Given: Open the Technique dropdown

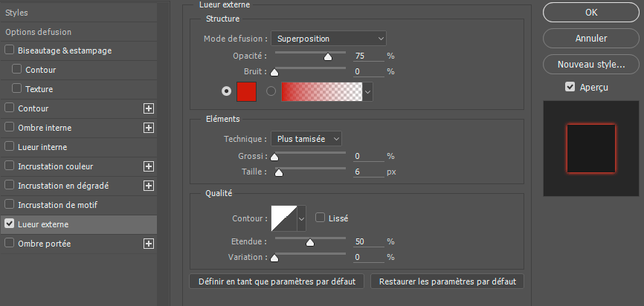Looking at the screenshot, I should click(x=306, y=139).
